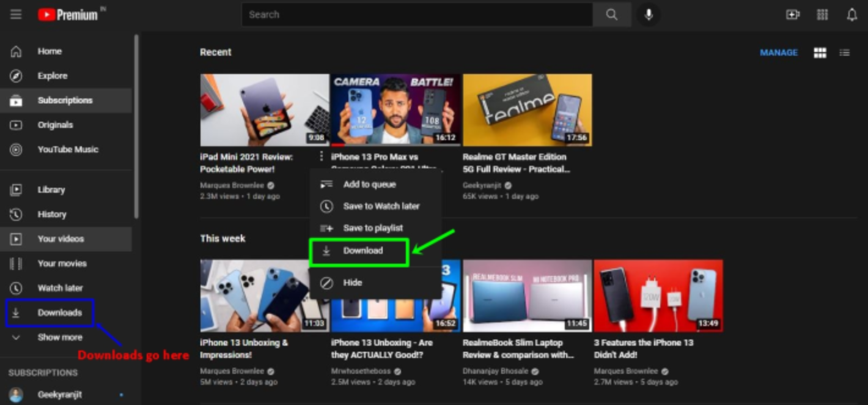Open the notifications bell

(851, 15)
